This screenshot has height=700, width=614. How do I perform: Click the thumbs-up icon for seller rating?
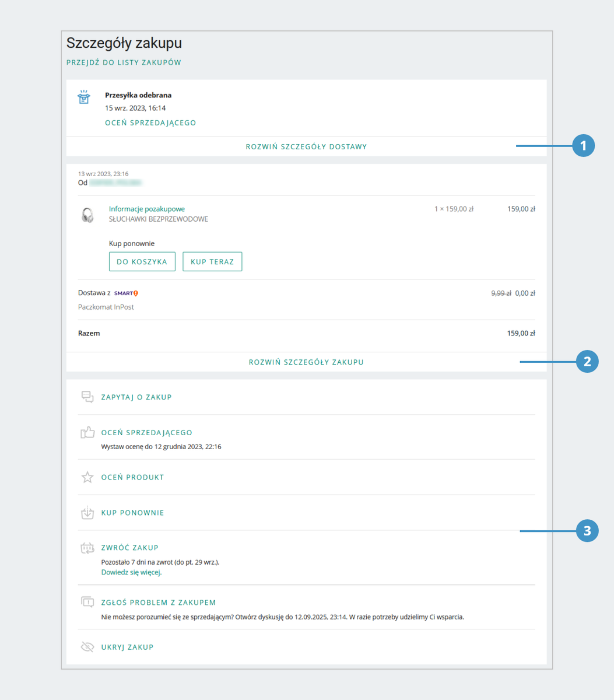click(x=87, y=433)
